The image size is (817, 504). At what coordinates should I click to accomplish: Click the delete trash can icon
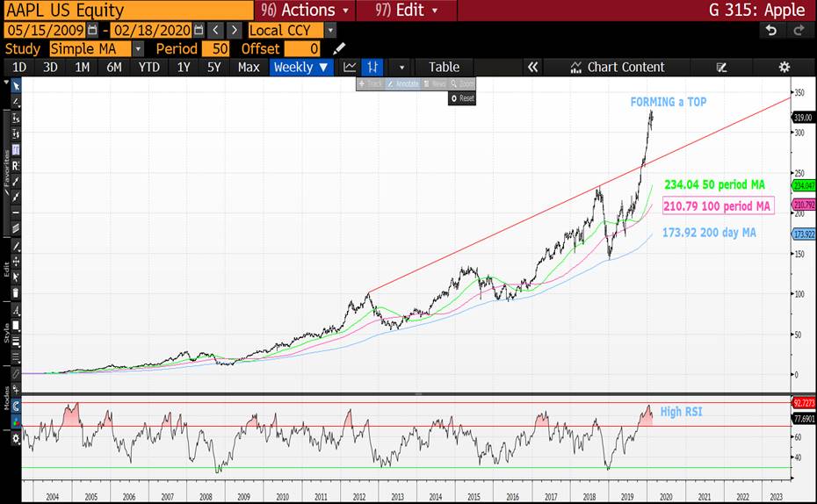tap(16, 293)
